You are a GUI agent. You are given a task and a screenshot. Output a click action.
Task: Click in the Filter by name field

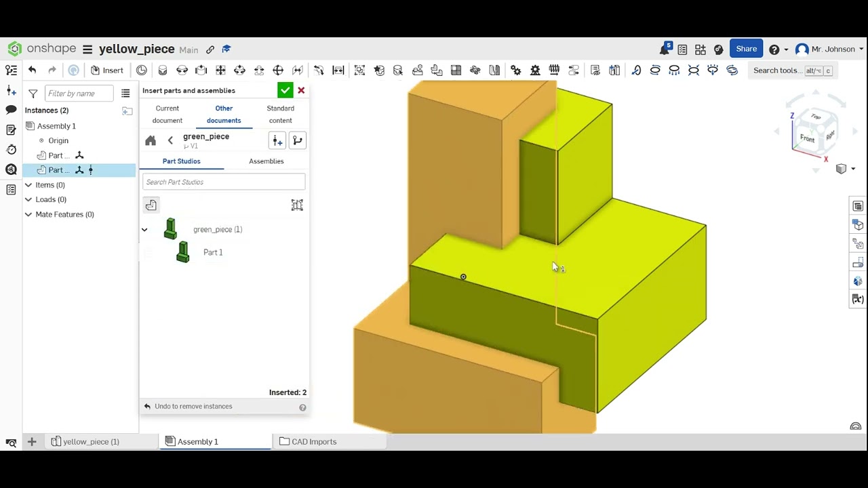click(x=79, y=94)
